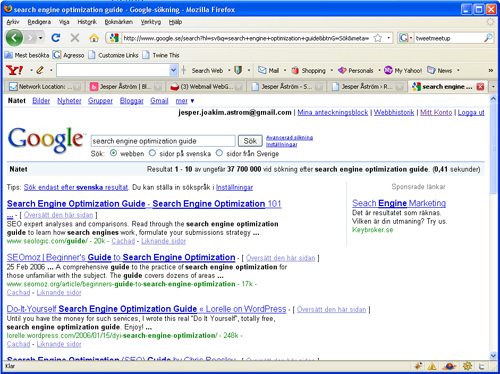Open the Mest besökta bookmark folder
Screen dimensions: 500x374
(x=27, y=55)
